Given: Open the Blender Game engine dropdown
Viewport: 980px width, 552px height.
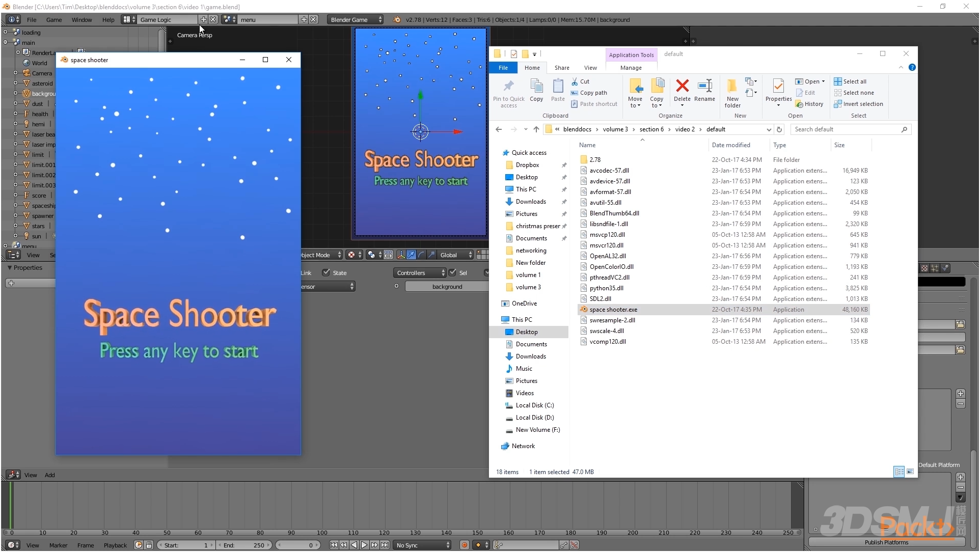Looking at the screenshot, I should coord(355,19).
